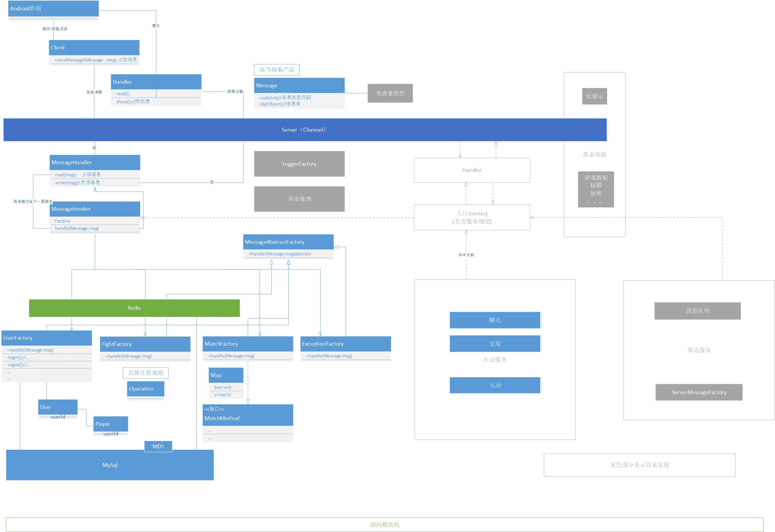Click the 异常处理 gray block
The width and height of the screenshot is (775, 532).
click(299, 199)
